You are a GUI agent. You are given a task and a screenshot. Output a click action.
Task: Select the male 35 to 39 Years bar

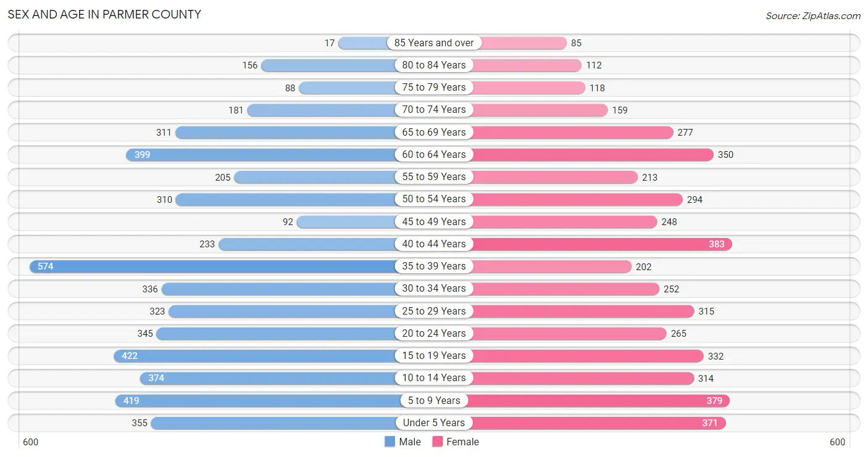coord(213,266)
